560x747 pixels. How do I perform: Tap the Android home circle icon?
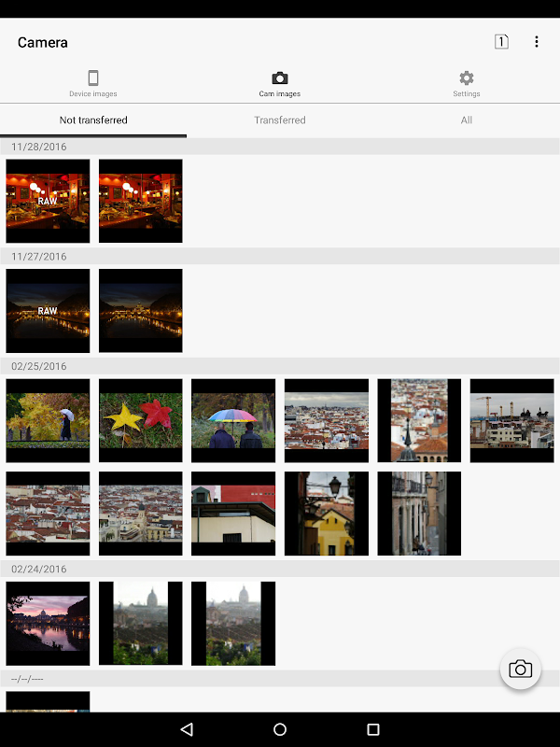[x=280, y=729]
